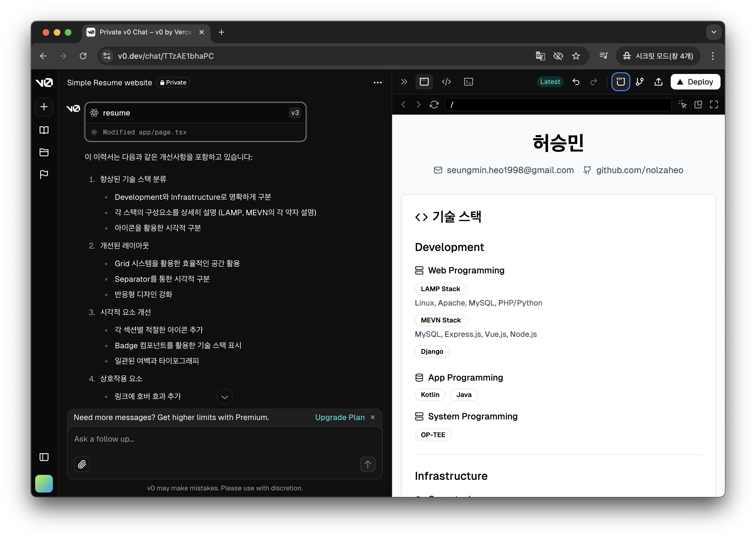The width and height of the screenshot is (756, 538).
Task: Open the library book icon in sidebar
Action: [44, 130]
